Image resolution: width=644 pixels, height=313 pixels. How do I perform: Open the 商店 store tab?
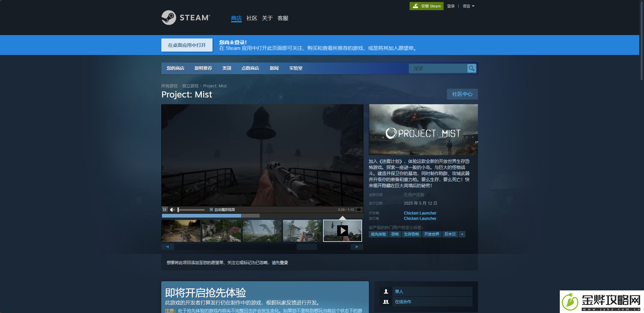click(236, 18)
